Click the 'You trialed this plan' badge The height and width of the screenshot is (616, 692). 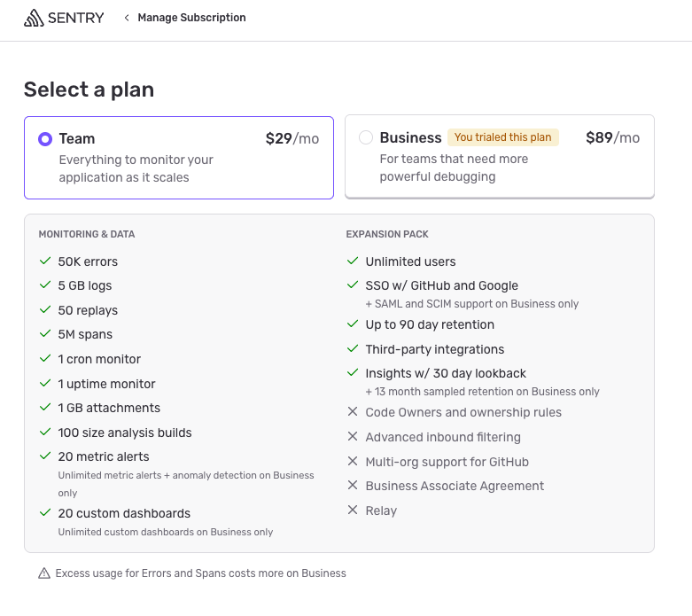(502, 137)
